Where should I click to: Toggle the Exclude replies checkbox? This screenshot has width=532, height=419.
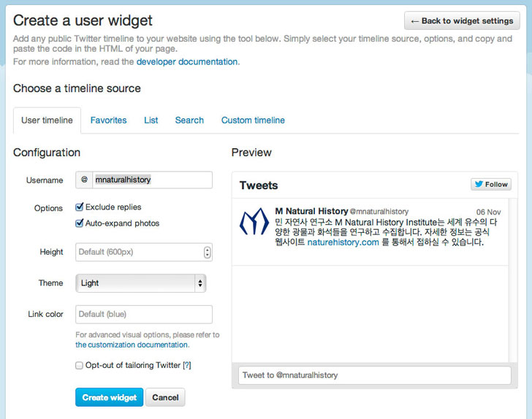click(80, 207)
